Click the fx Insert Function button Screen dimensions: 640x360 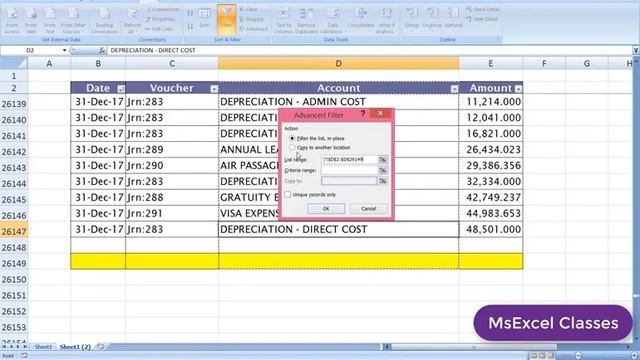pyautogui.click(x=102, y=50)
